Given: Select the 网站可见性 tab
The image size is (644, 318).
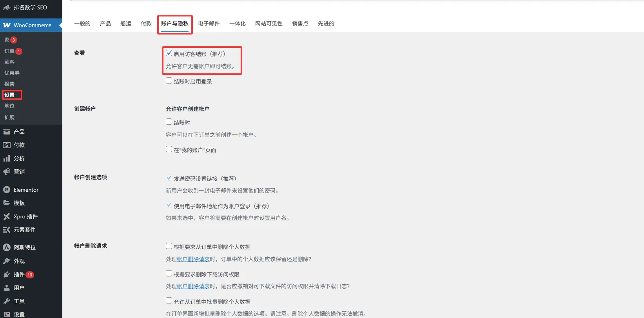Looking at the screenshot, I should pyautogui.click(x=268, y=24).
